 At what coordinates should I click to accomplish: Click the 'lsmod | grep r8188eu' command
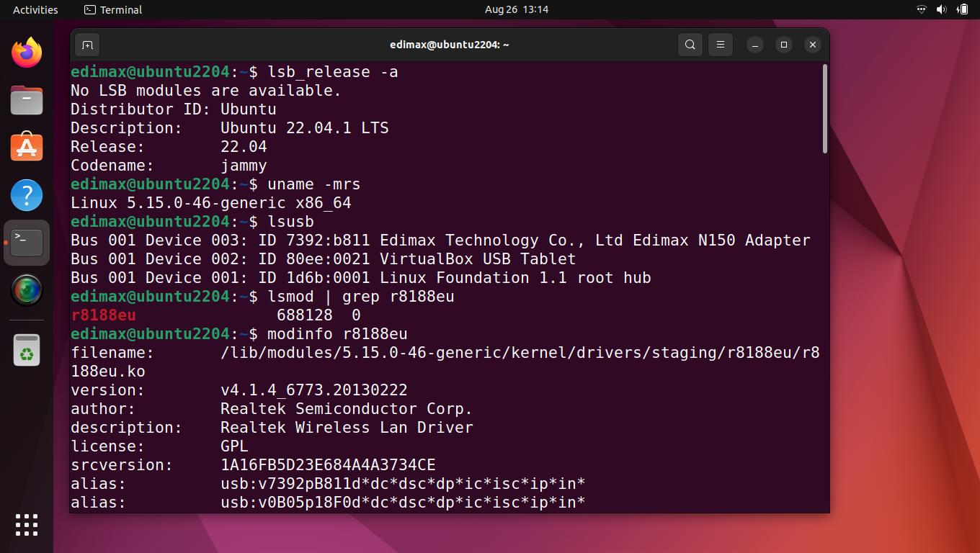click(x=361, y=297)
